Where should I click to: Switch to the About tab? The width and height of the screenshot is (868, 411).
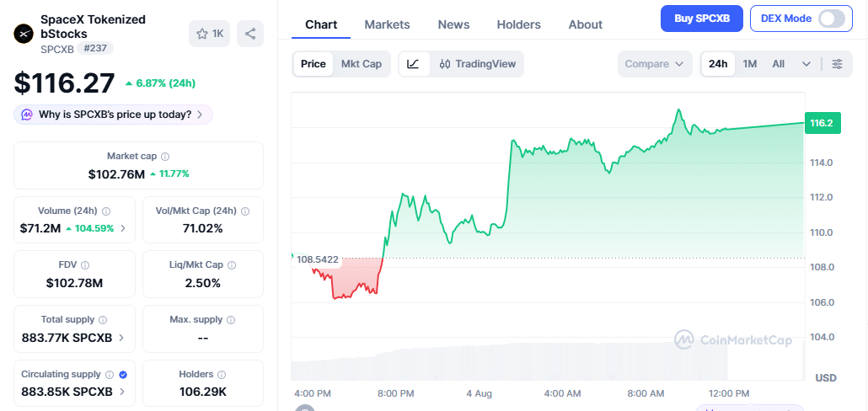(585, 25)
